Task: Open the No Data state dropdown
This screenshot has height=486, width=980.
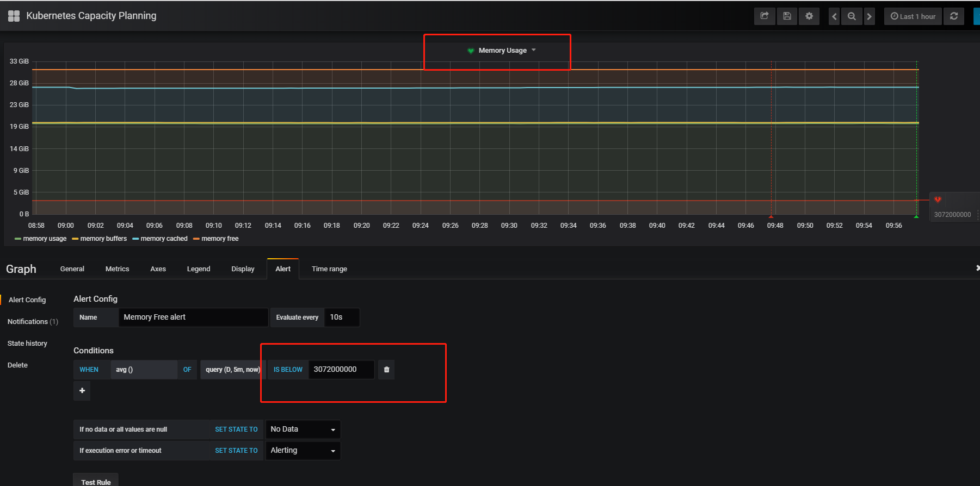Action: (x=303, y=429)
